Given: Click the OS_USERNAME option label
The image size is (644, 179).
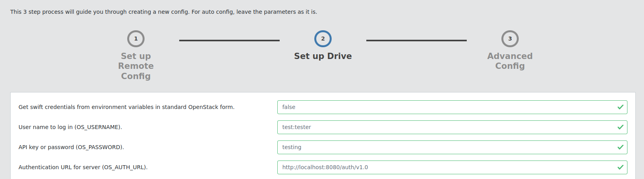Looking at the screenshot, I should pyautogui.click(x=70, y=127).
